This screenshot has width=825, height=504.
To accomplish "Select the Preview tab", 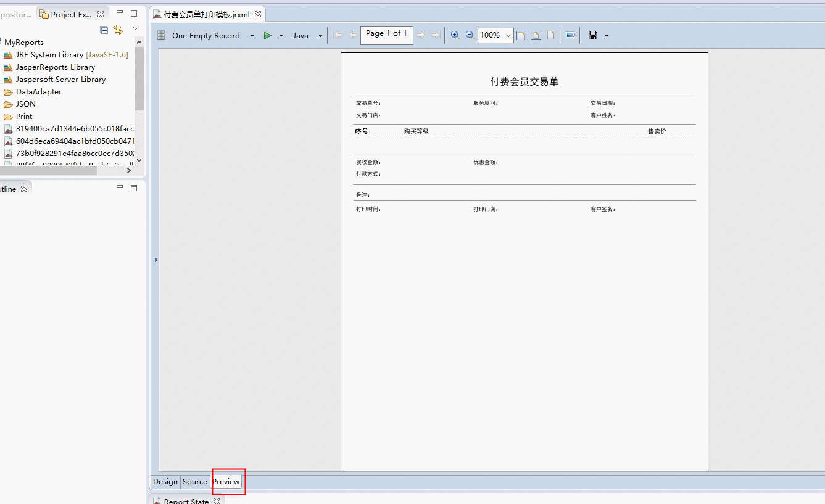I will tap(226, 482).
